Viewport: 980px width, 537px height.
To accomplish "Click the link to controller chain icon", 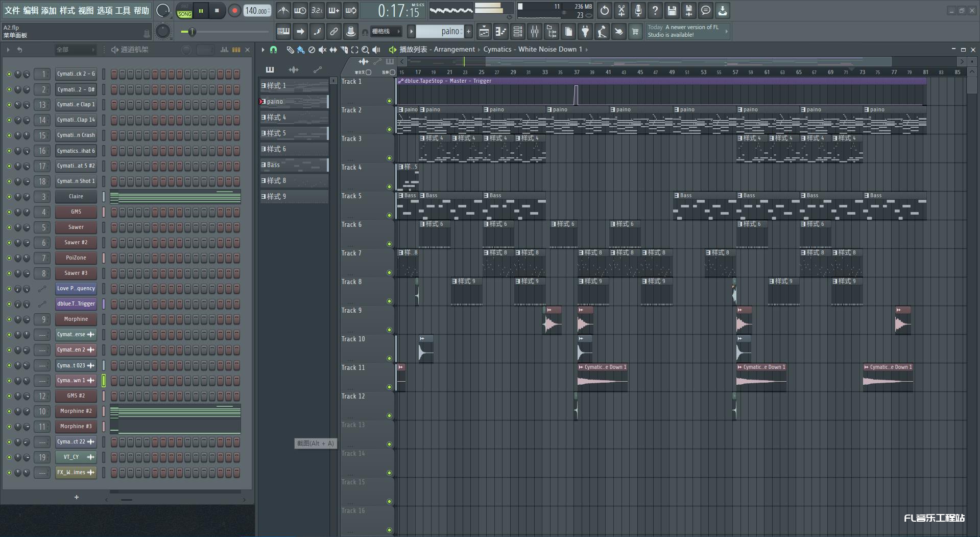I will 333,32.
